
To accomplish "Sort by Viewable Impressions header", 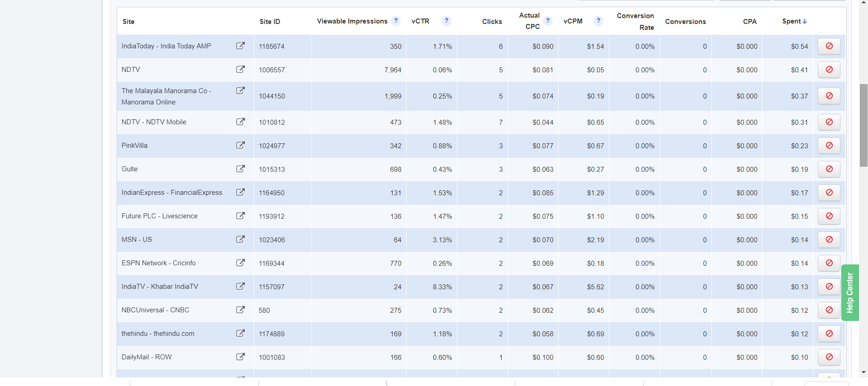I will pyautogui.click(x=352, y=21).
